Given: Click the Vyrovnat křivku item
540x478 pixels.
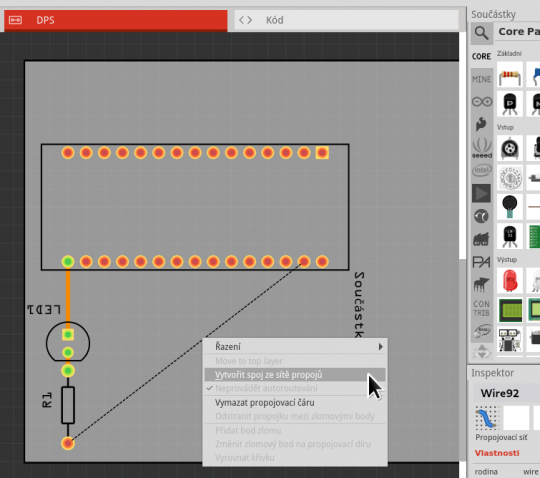Looking at the screenshot, I should 295,458.
